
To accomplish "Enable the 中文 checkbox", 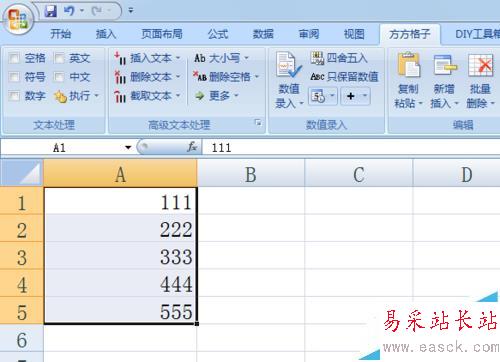I will click(x=59, y=77).
